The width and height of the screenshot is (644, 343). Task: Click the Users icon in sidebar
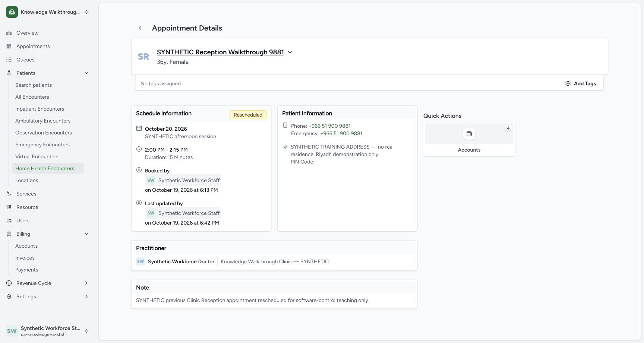click(x=9, y=220)
